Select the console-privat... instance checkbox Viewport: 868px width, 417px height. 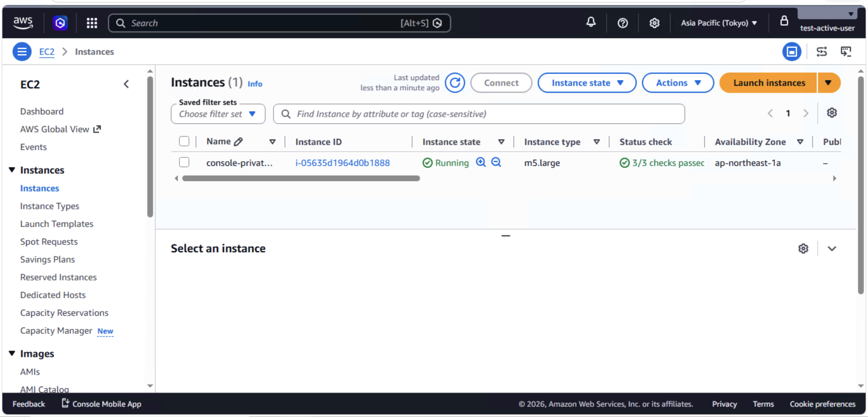tap(184, 162)
